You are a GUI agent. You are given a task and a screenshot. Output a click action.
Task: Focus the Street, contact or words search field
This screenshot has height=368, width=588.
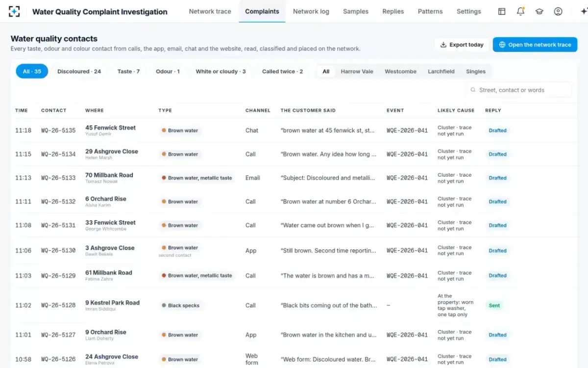(518, 90)
